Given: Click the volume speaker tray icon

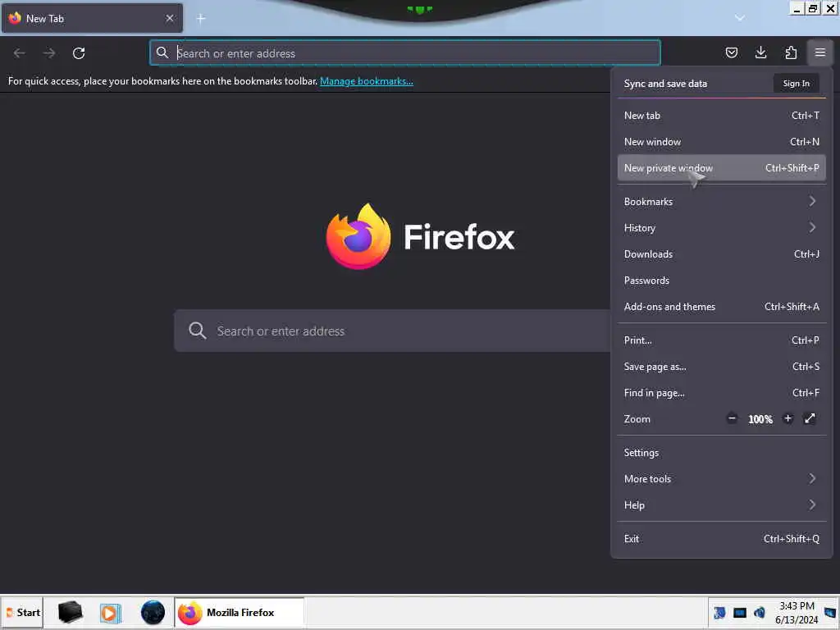Looking at the screenshot, I should click(759, 612).
